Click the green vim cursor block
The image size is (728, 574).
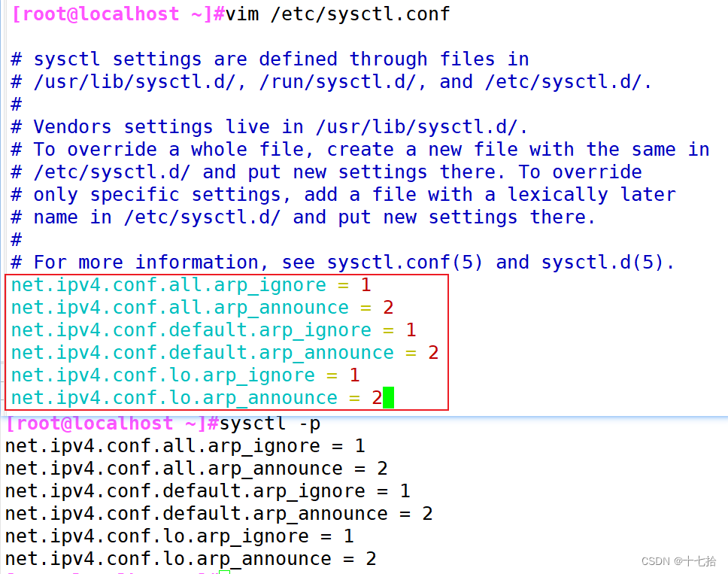point(388,397)
